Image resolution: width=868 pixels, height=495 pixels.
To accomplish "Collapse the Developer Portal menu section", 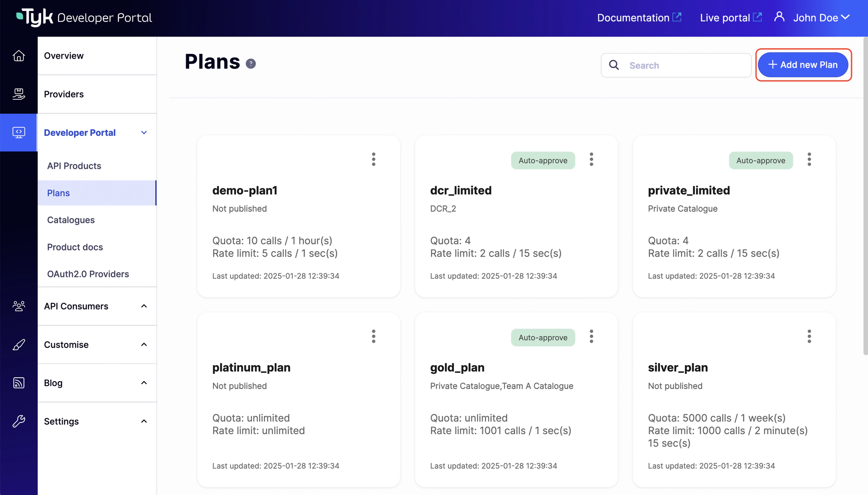I will tap(144, 132).
